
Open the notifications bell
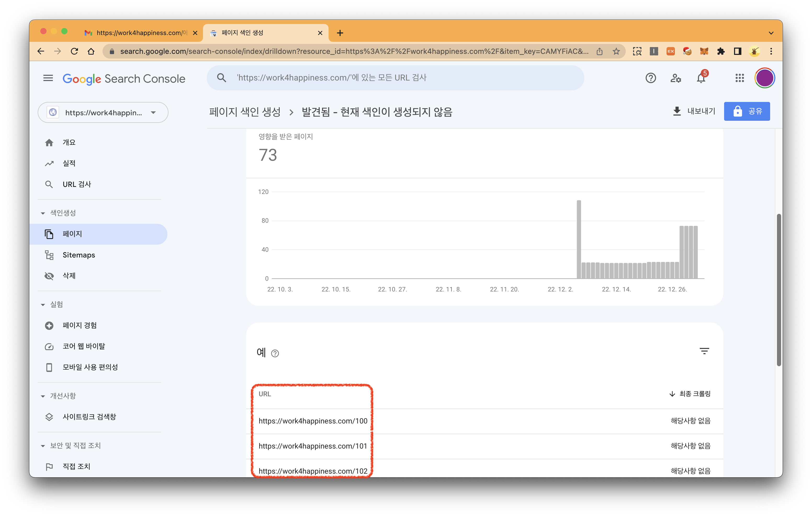click(701, 78)
